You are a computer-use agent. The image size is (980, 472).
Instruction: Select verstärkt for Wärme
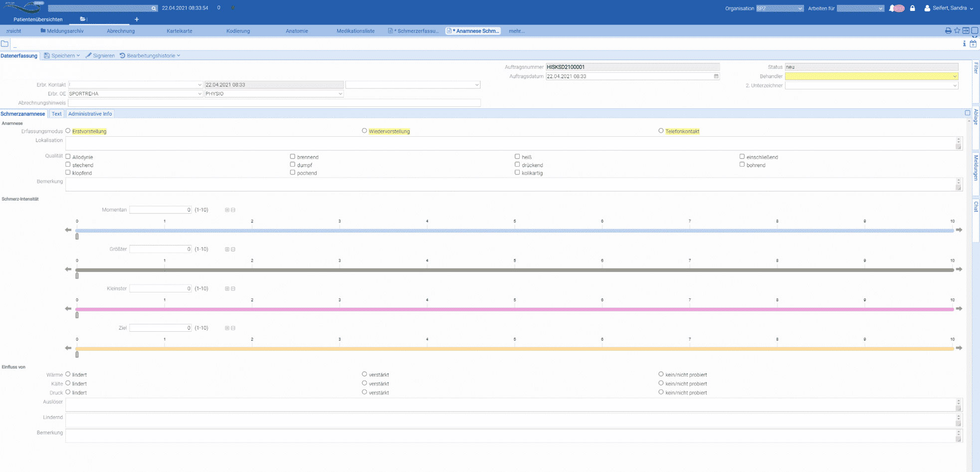(365, 374)
